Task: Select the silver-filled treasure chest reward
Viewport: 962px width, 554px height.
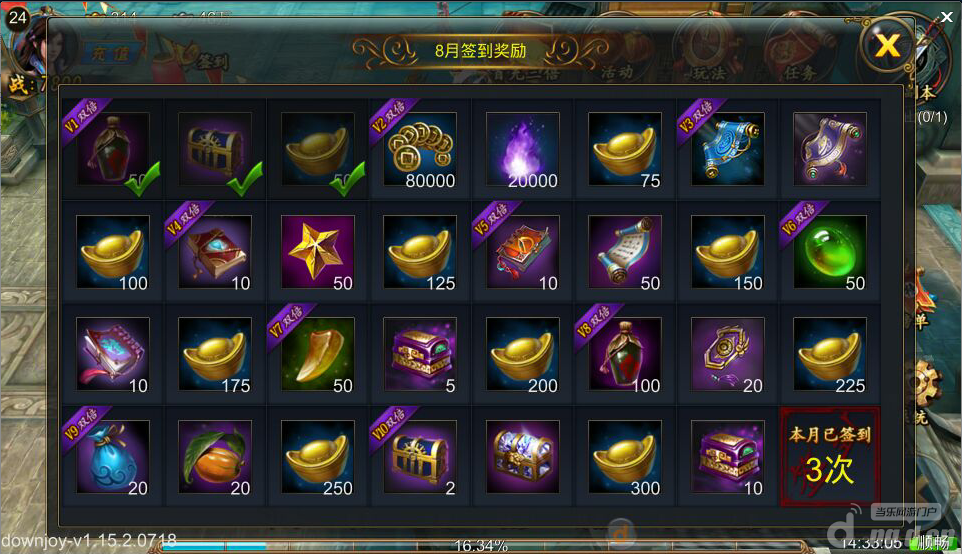Action: [523, 456]
